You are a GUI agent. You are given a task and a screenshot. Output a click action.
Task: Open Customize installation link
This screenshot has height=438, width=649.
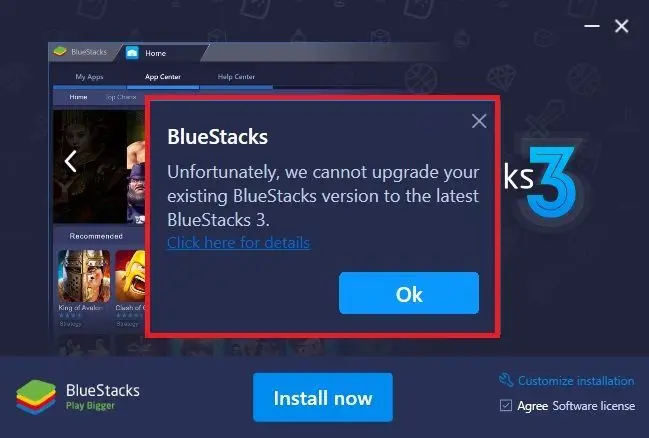(576, 381)
